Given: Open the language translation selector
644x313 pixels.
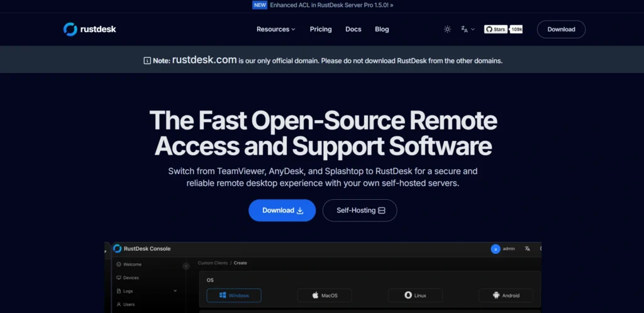Looking at the screenshot, I should tap(468, 29).
